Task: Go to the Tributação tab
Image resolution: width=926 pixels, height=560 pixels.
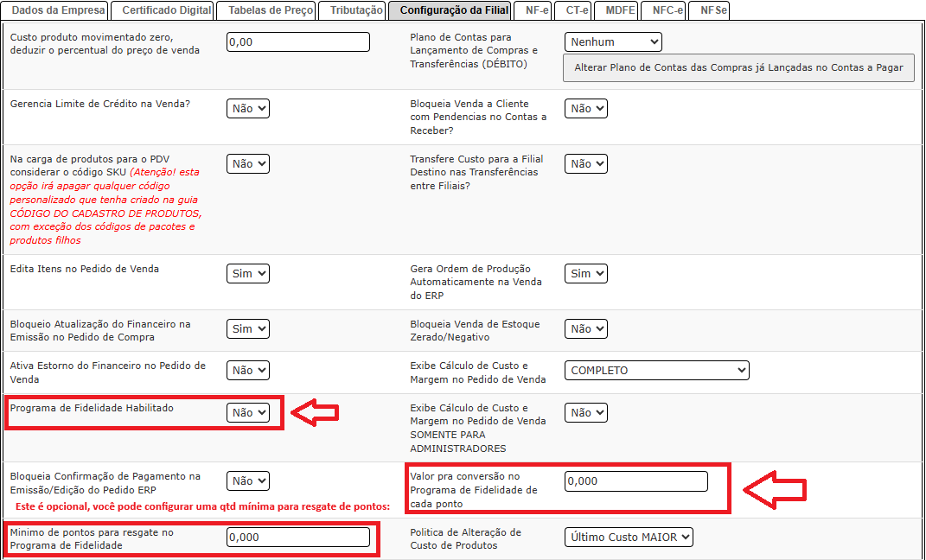Action: pos(355,10)
